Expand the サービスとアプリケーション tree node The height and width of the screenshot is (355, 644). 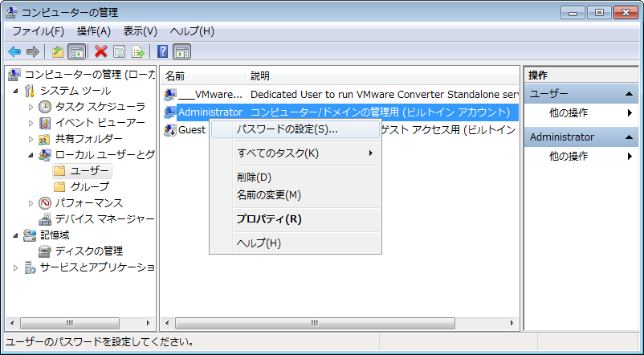point(16,267)
